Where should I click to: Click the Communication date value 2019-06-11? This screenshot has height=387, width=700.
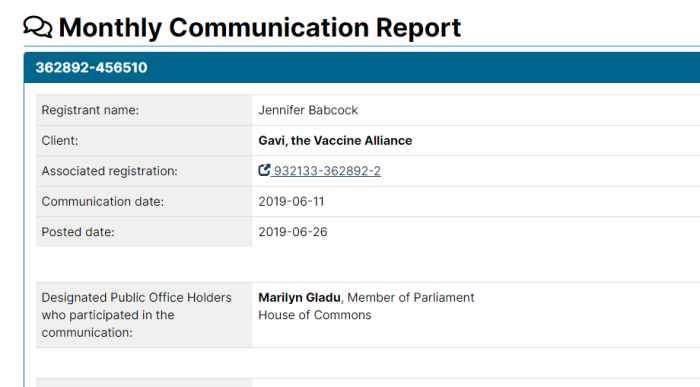click(x=291, y=202)
